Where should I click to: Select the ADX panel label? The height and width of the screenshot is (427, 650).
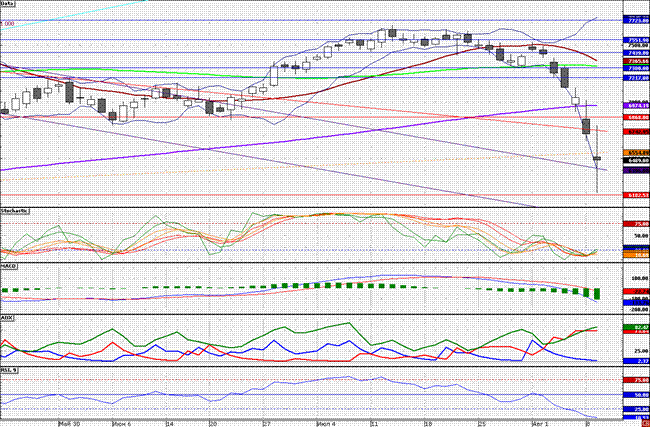(x=6, y=317)
